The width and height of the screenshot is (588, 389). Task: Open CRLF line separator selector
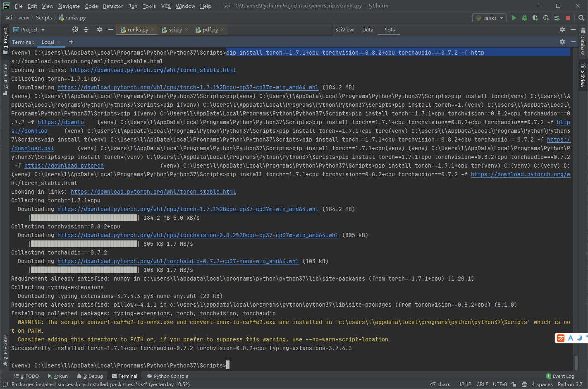click(x=482, y=384)
